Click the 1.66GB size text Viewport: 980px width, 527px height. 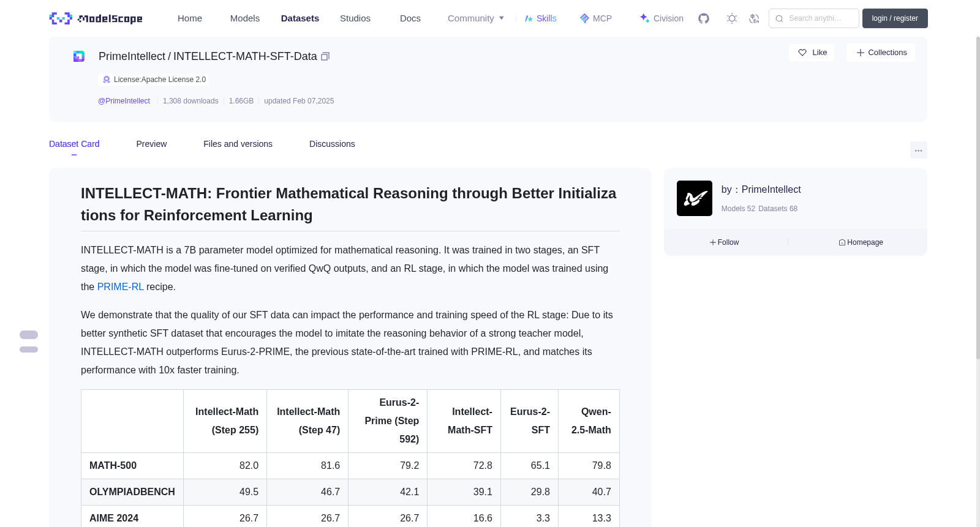[x=241, y=101]
